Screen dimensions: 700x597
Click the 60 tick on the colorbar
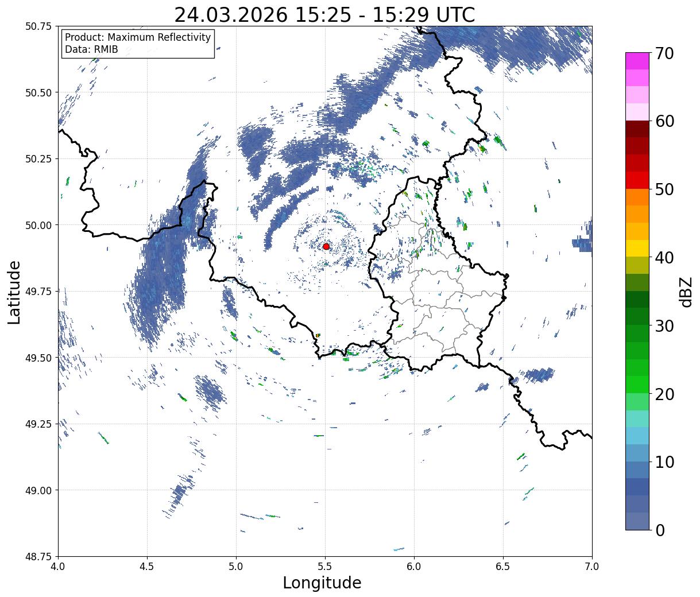tap(665, 121)
